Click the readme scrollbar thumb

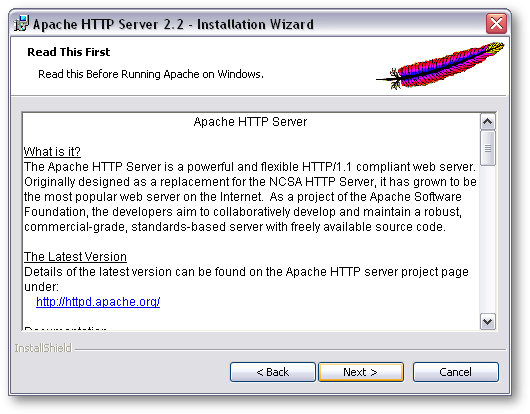point(487,148)
